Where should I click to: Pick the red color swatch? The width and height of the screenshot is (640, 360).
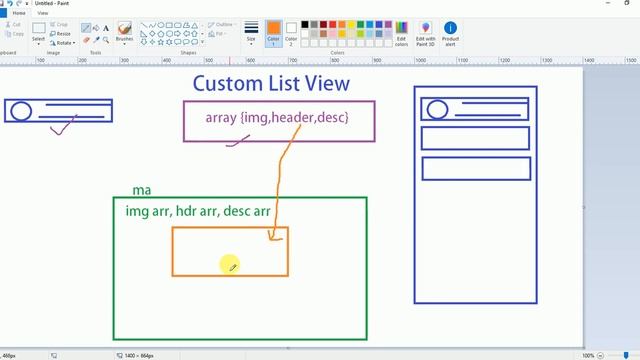click(x=333, y=24)
